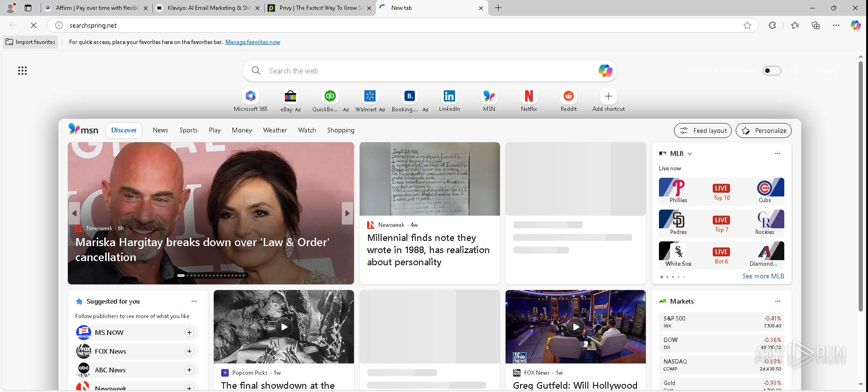Toggle the new look switch
This screenshot has height=392, width=868.
(x=772, y=71)
